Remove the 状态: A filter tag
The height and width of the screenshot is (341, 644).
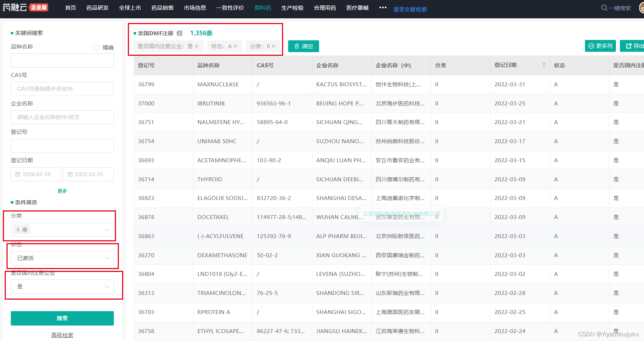[235, 46]
